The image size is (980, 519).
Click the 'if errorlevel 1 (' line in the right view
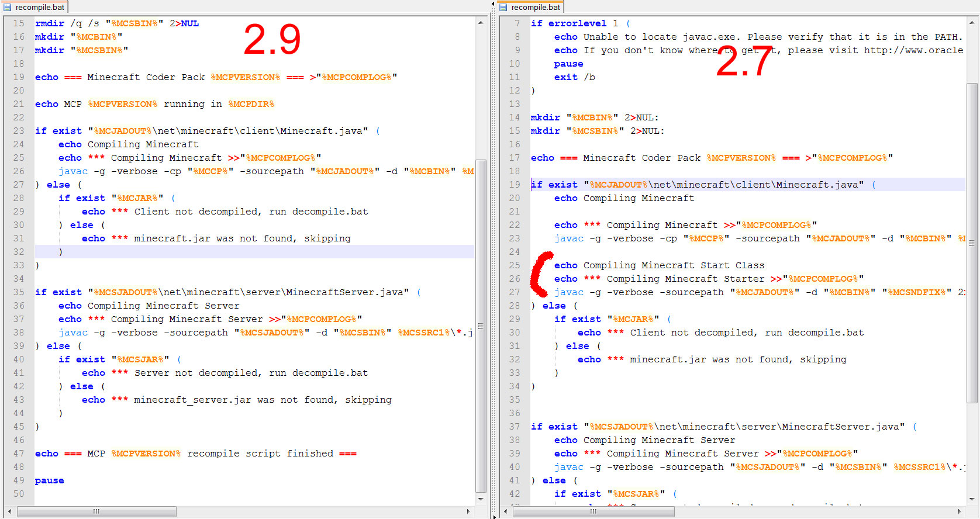[x=581, y=23]
